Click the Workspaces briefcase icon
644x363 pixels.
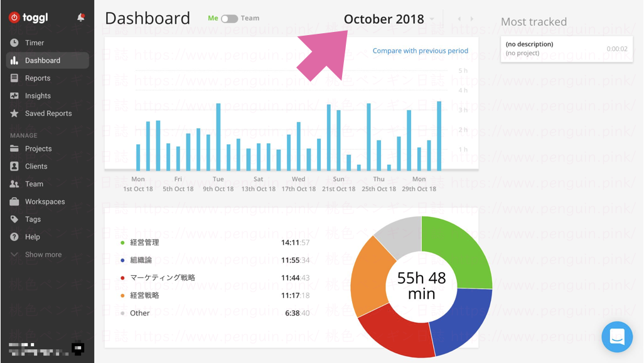14,201
